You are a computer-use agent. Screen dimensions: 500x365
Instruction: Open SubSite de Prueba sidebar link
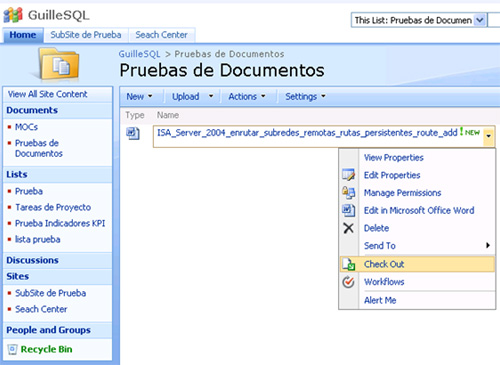point(51,293)
